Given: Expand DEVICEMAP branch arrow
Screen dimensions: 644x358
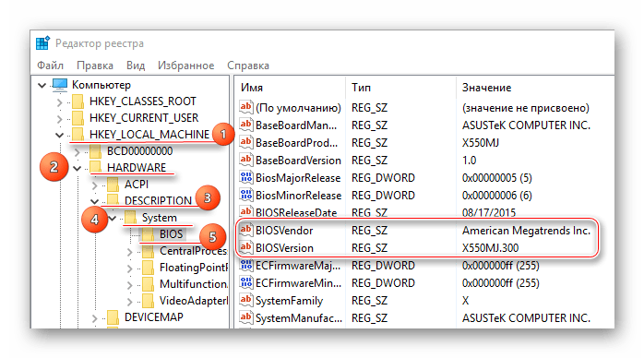Looking at the screenshot, I should click(x=95, y=318).
